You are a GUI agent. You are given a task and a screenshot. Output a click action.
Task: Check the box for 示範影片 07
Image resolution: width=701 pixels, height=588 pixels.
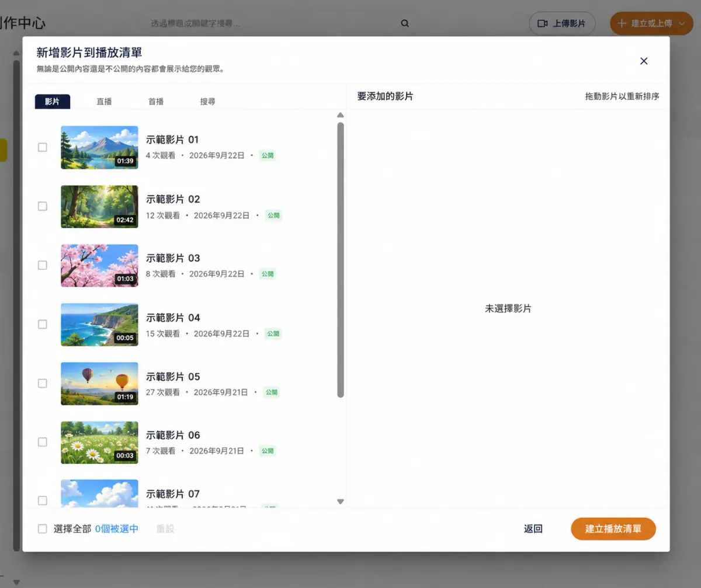[x=43, y=500]
